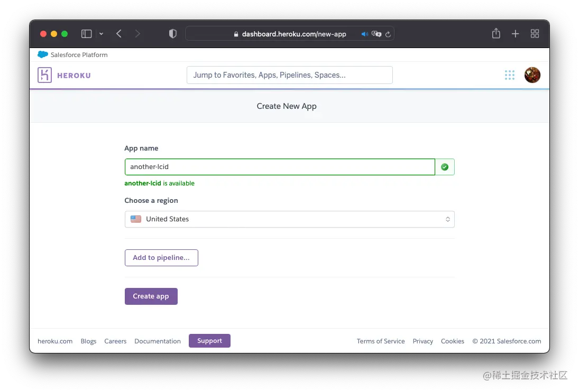Click the Create app button
This screenshot has height=392, width=579.
[x=151, y=296]
